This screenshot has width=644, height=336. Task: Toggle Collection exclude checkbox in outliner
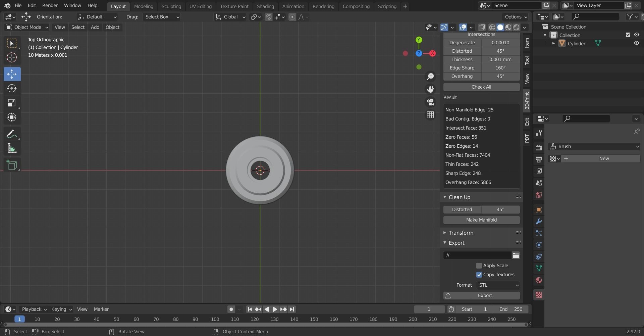pyautogui.click(x=628, y=35)
